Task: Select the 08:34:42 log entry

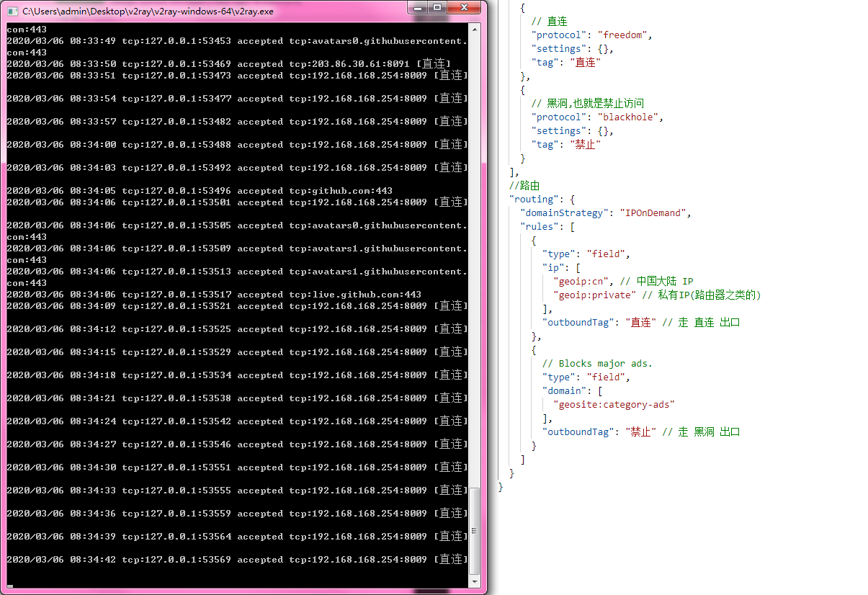Action: click(237, 559)
